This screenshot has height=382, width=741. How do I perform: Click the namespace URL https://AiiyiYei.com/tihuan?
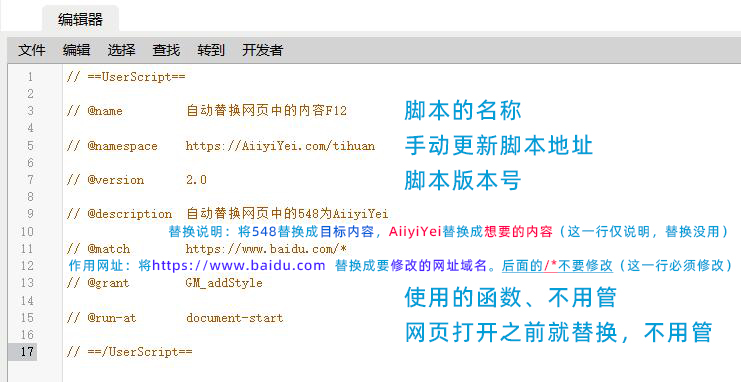click(280, 146)
